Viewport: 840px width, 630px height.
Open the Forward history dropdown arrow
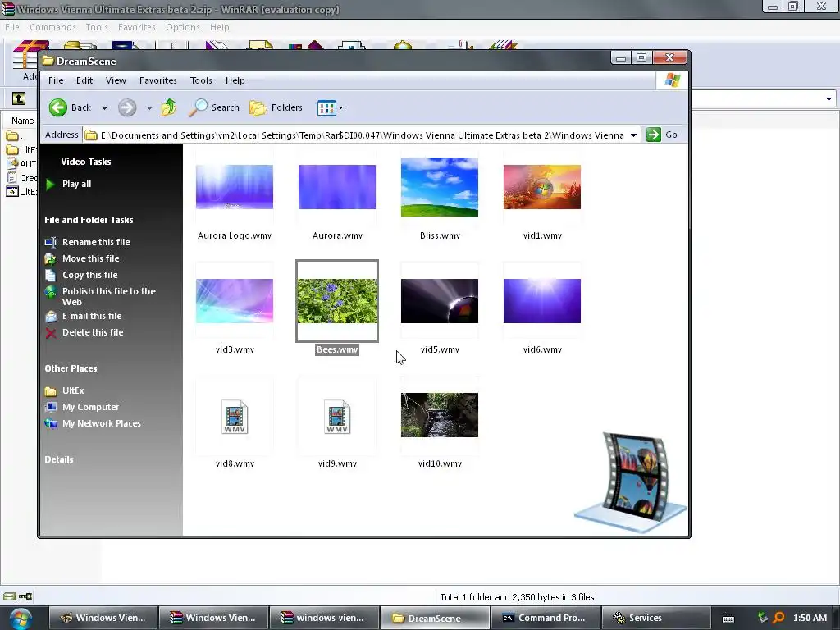coord(149,108)
